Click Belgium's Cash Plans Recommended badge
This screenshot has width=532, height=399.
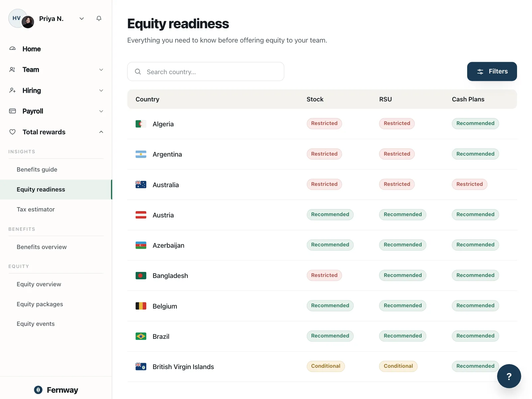(475, 306)
